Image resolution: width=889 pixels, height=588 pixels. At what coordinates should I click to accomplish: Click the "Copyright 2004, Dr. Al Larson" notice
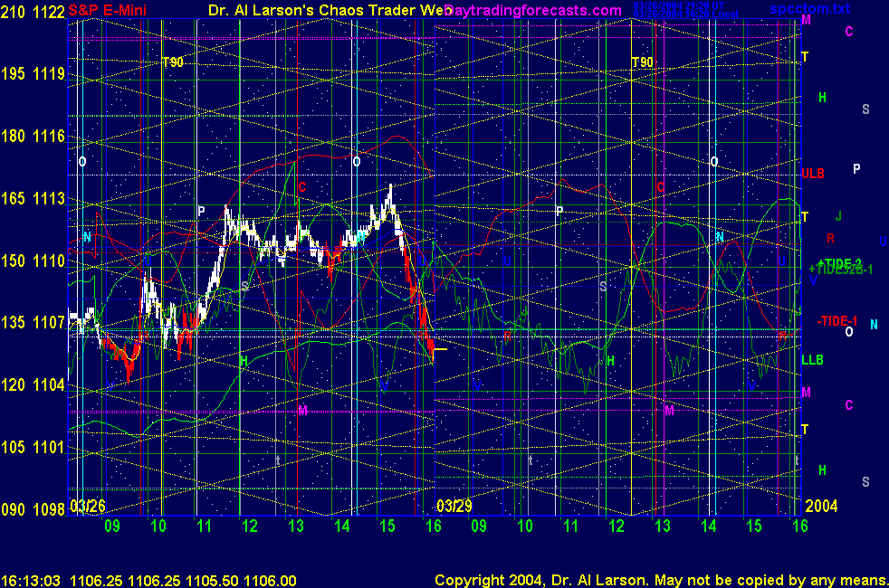[540, 581]
